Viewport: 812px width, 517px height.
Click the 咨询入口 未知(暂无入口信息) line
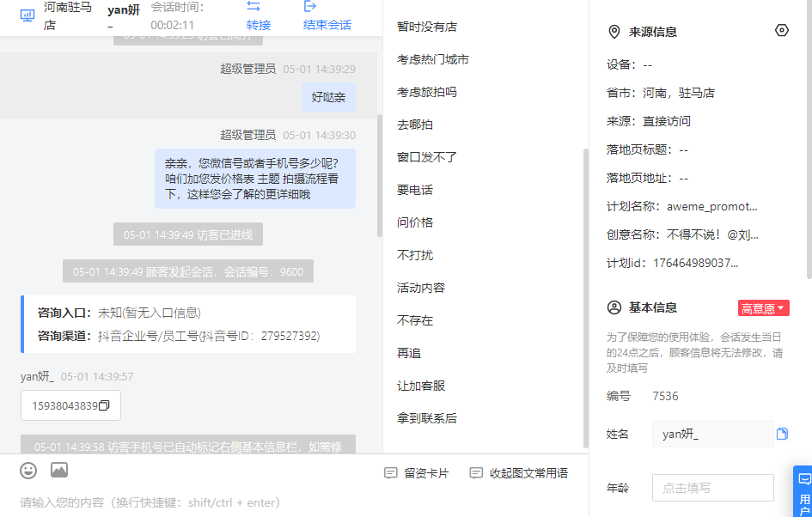(x=119, y=313)
